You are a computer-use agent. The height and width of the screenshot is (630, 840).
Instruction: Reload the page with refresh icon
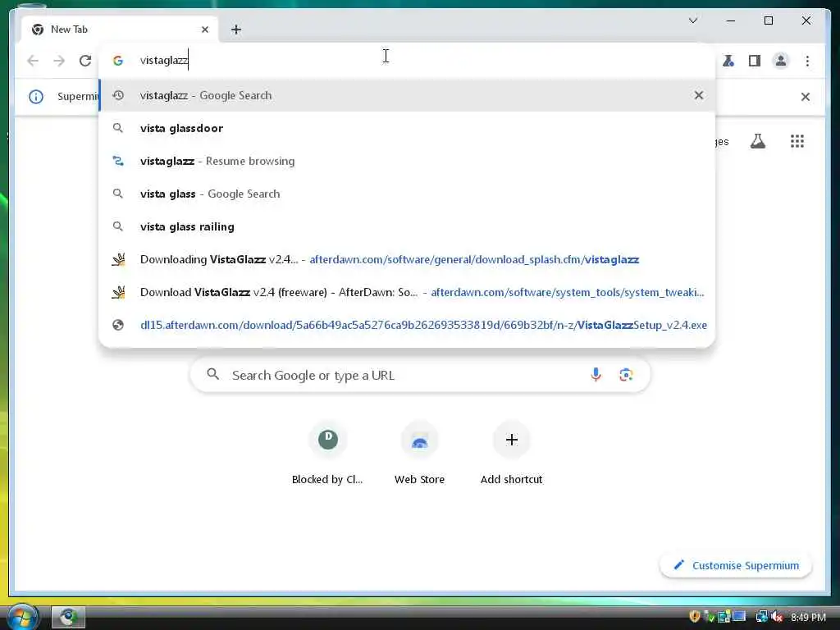85,61
